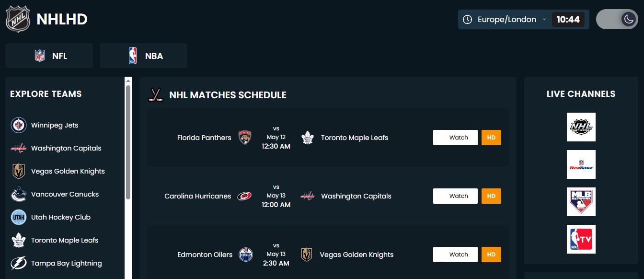Watch Florida Panthers vs Toronto Maple Leafs
Image resolution: width=644 pixels, height=279 pixels.
455,138
